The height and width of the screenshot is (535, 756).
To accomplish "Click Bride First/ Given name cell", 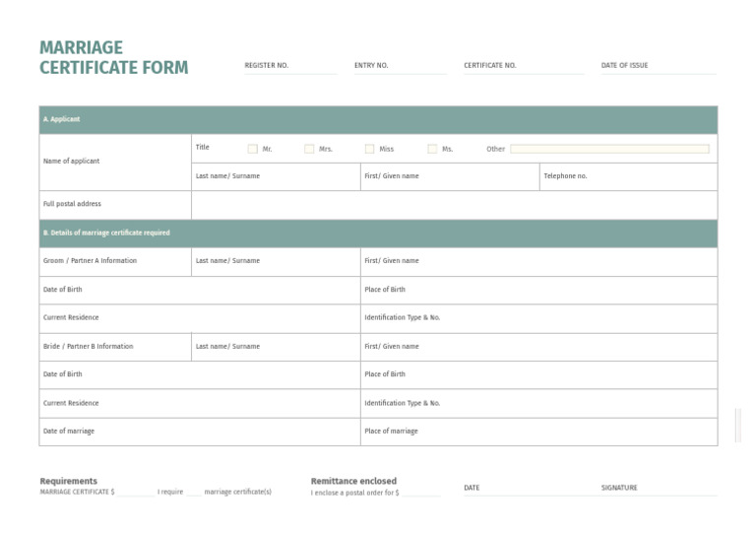I will 539,347.
